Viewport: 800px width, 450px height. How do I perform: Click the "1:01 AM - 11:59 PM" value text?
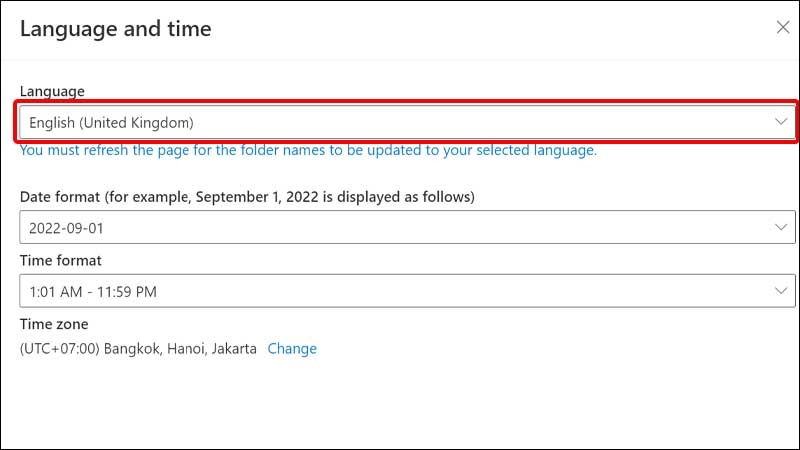tap(93, 292)
